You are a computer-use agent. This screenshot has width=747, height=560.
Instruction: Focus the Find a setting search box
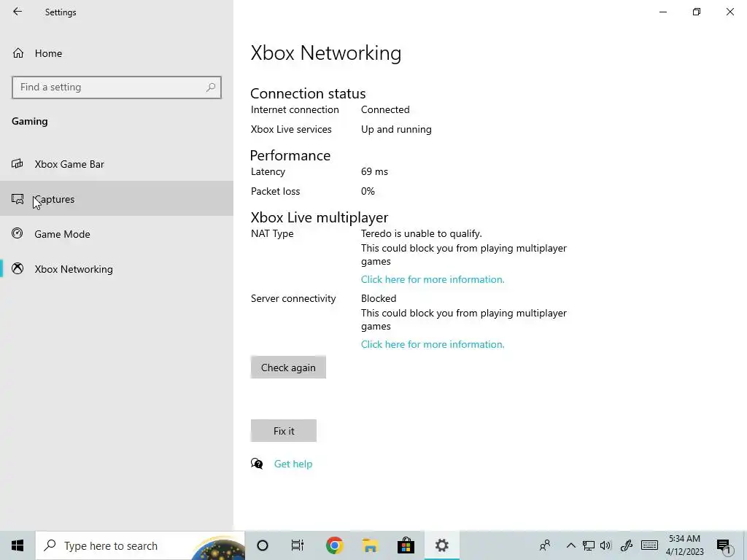pyautogui.click(x=117, y=87)
